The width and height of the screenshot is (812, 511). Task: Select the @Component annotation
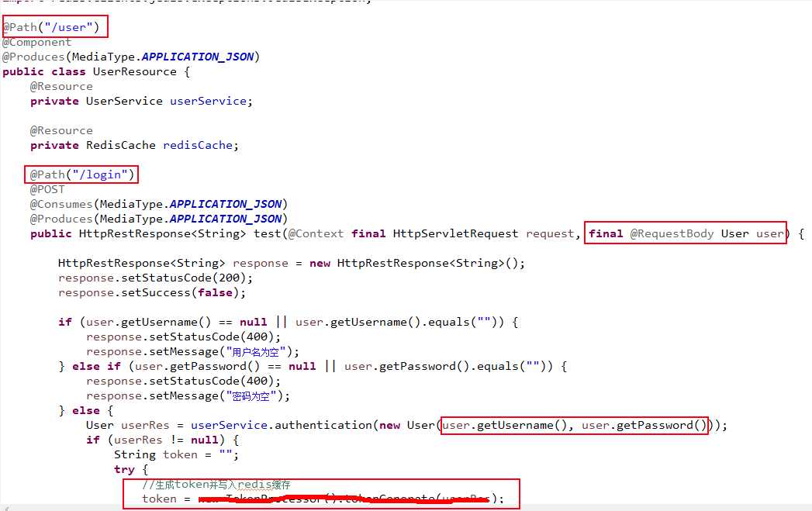click(36, 42)
